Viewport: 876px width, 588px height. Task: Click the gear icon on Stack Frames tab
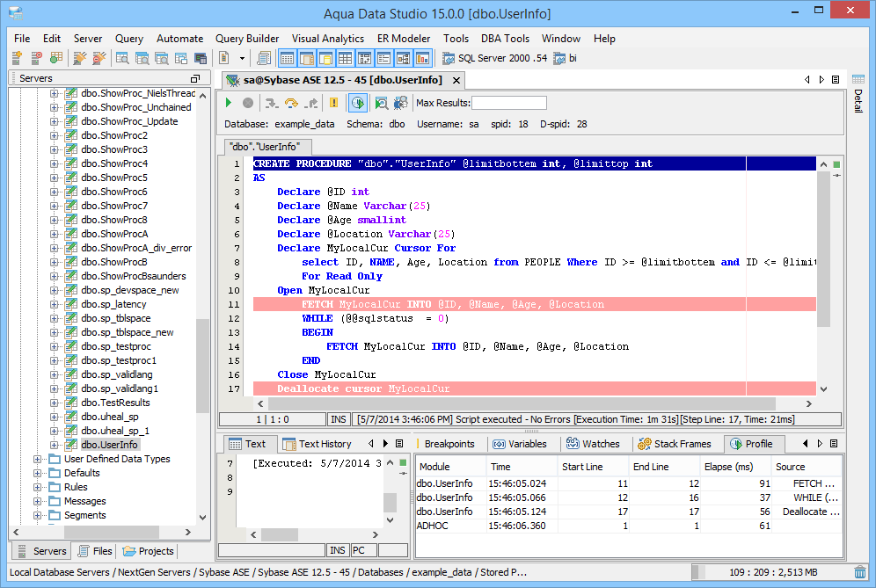click(645, 444)
